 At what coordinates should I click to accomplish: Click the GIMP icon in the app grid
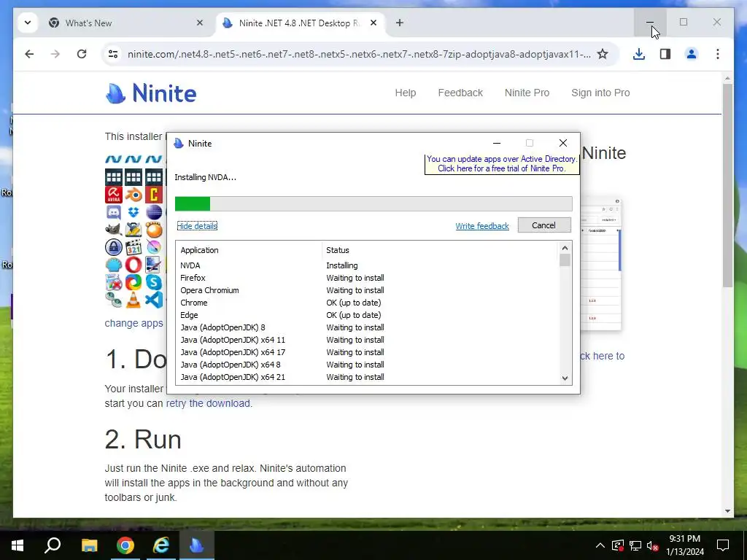(113, 230)
